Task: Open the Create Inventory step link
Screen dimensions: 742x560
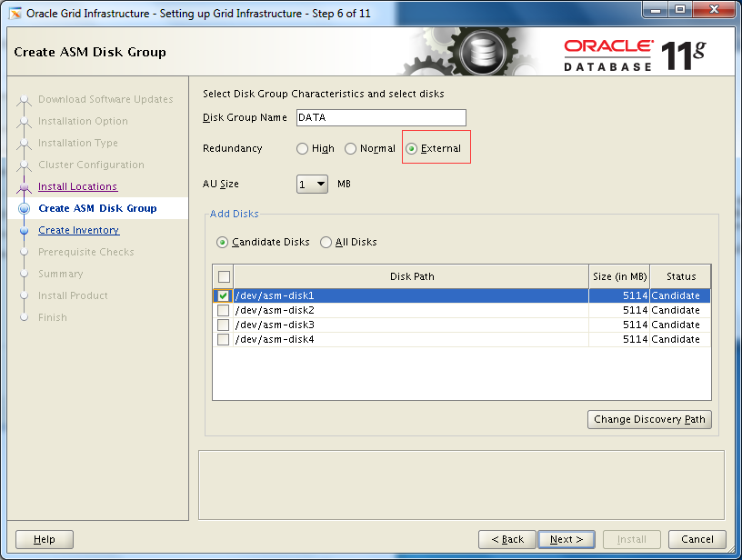Action: point(78,230)
